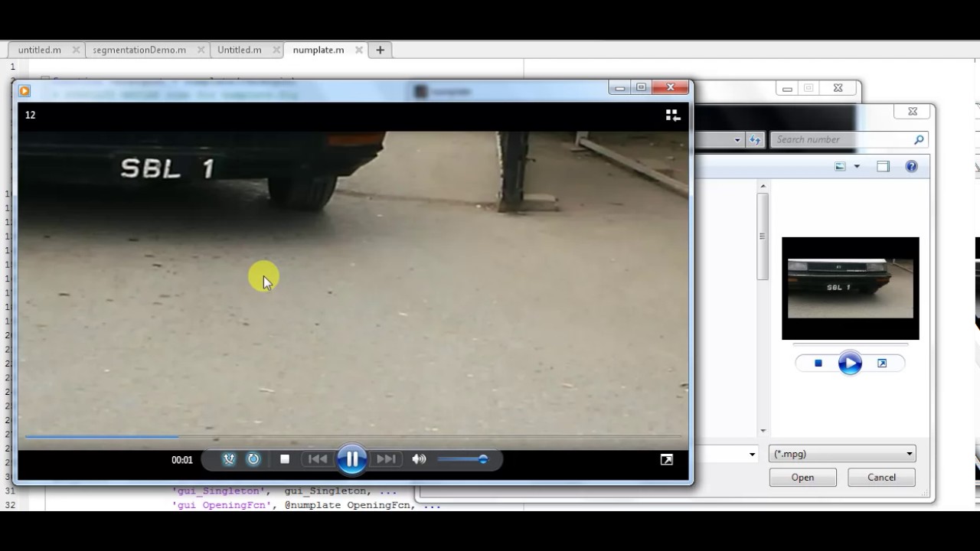The image size is (980, 551).
Task: Open file dialog help
Action: tap(911, 166)
